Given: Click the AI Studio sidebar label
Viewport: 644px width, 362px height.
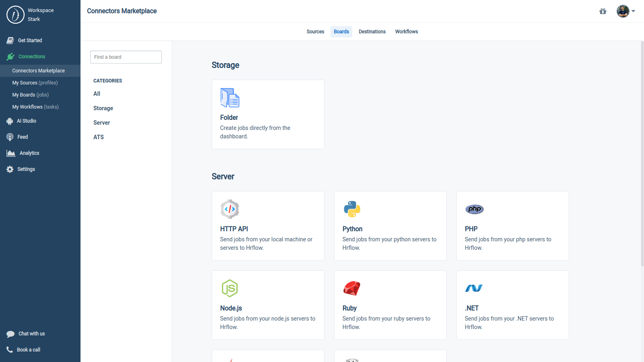Looking at the screenshot, I should 27,121.
